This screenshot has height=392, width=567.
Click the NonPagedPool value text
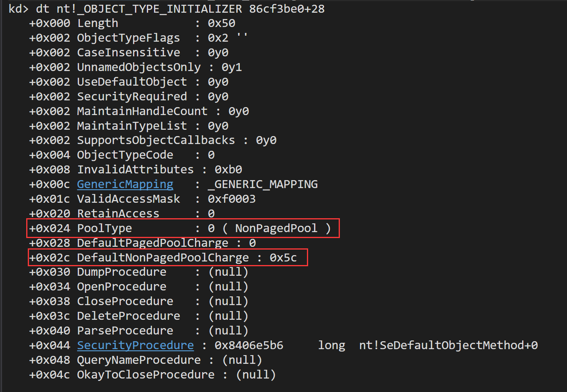click(276, 229)
